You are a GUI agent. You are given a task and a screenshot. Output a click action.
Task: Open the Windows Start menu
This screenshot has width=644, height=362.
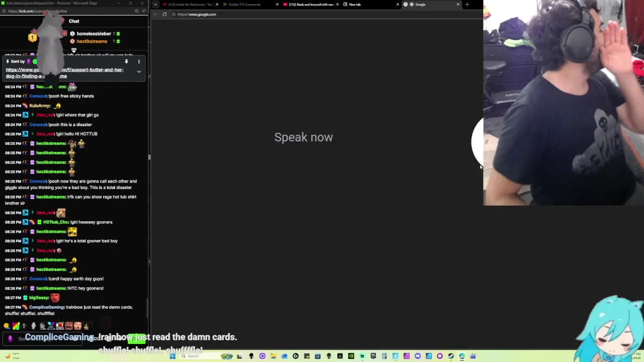(173, 356)
